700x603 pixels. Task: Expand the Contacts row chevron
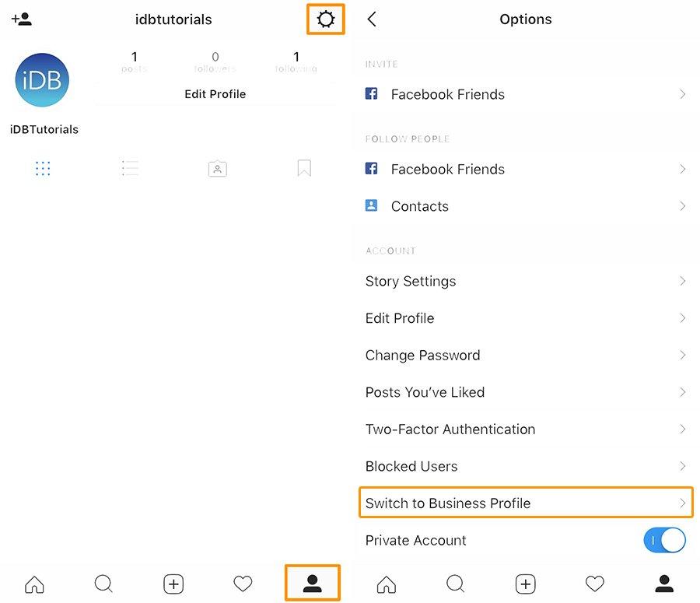click(x=682, y=206)
